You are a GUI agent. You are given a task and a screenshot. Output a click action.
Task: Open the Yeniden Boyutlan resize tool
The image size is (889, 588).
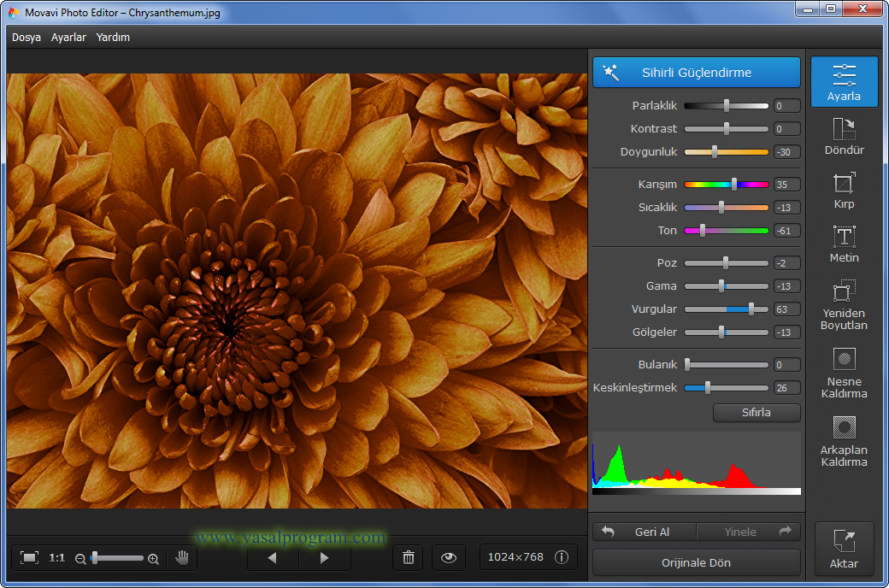pyautogui.click(x=844, y=304)
